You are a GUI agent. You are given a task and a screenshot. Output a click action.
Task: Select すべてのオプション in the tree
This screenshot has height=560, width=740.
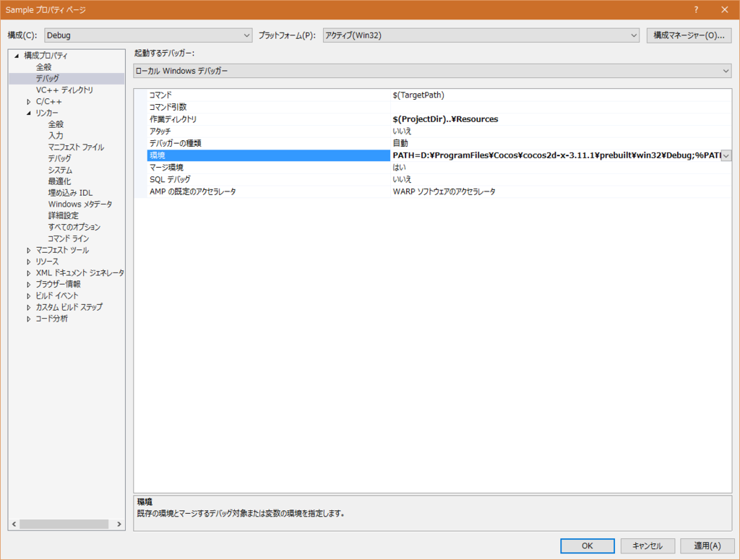[74, 227]
